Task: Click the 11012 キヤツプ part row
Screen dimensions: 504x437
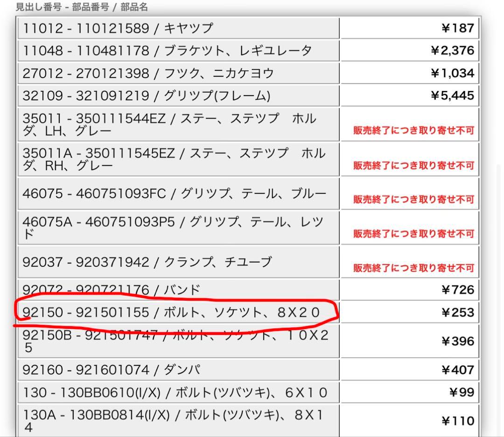Action: (x=178, y=28)
